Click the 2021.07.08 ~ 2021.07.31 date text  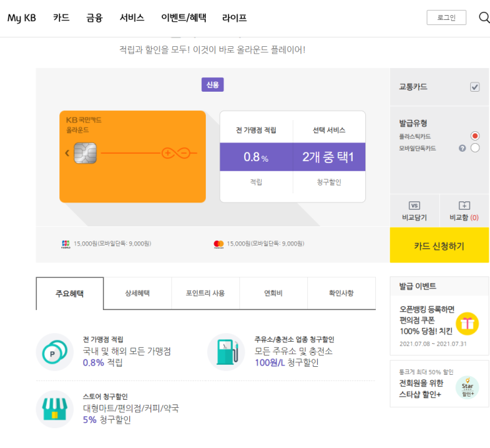coord(433,344)
